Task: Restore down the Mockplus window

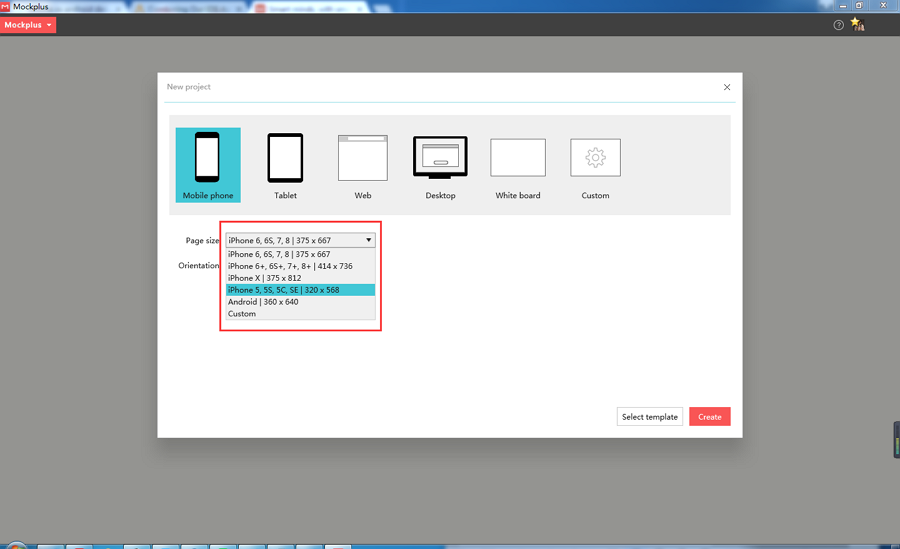Action: coord(859,6)
